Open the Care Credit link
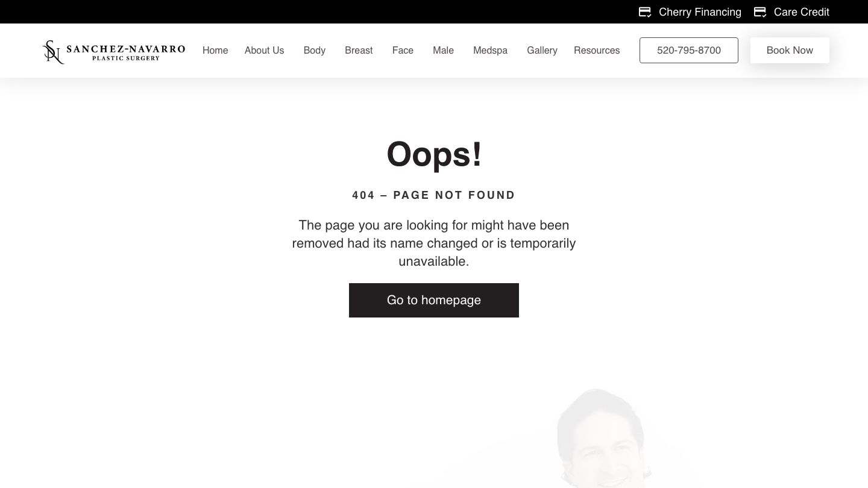The height and width of the screenshot is (488, 868). 801,12
